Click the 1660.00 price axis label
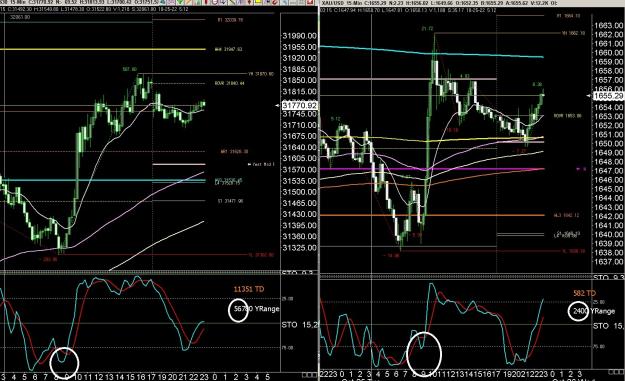 pyautogui.click(x=609, y=53)
